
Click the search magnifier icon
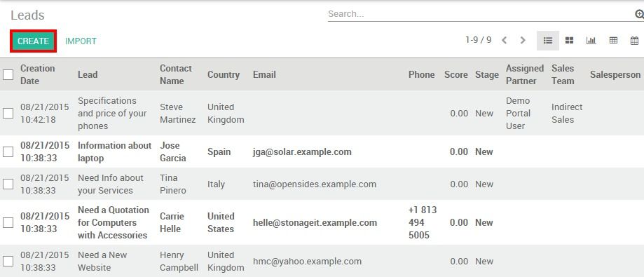tap(639, 15)
